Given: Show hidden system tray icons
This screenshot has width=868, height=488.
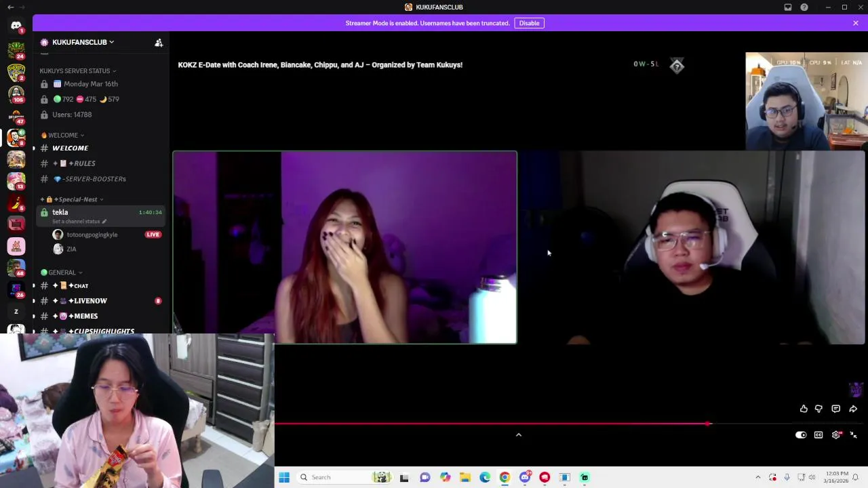Looking at the screenshot, I should (757, 477).
